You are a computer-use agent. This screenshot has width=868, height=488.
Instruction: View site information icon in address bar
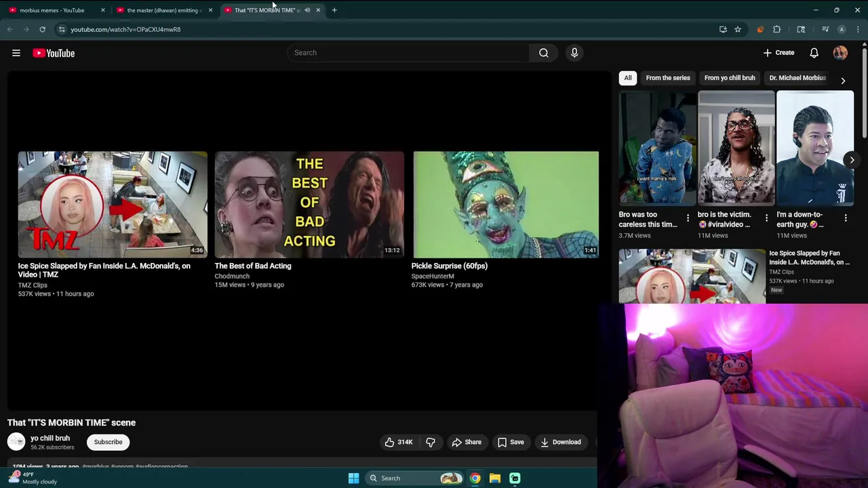click(62, 29)
